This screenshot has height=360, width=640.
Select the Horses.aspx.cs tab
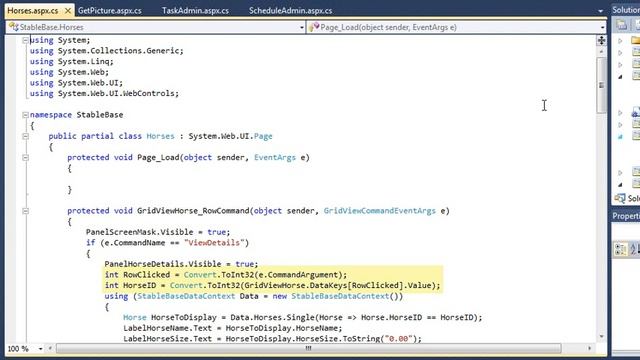click(33, 11)
